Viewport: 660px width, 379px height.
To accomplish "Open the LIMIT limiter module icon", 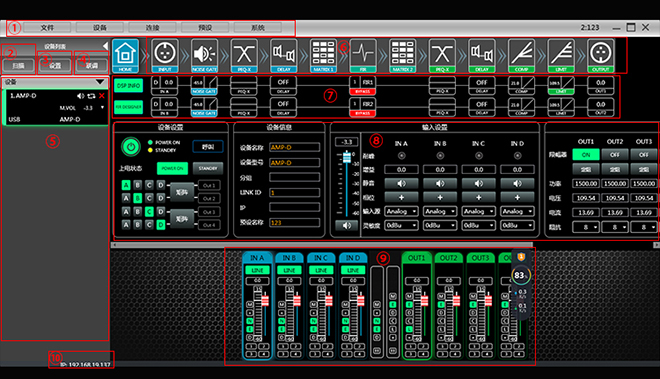I will (561, 56).
